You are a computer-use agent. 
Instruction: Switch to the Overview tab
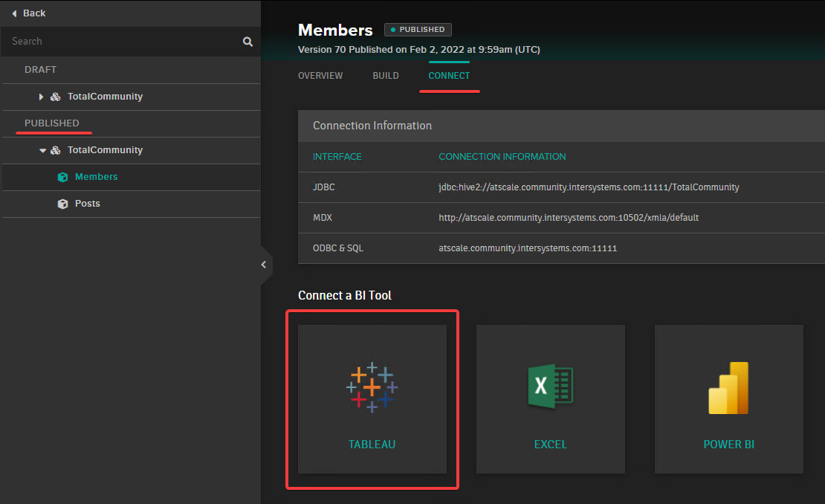[x=320, y=76]
